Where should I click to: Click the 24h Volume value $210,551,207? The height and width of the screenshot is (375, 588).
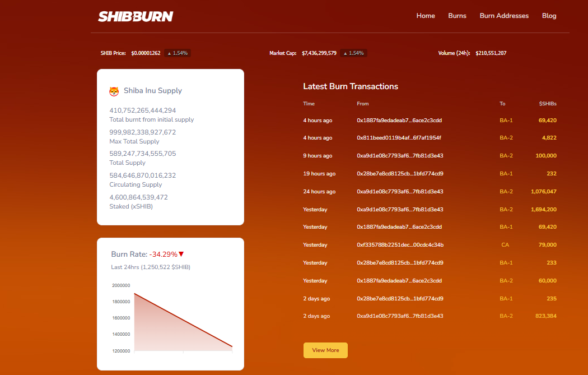[491, 53]
